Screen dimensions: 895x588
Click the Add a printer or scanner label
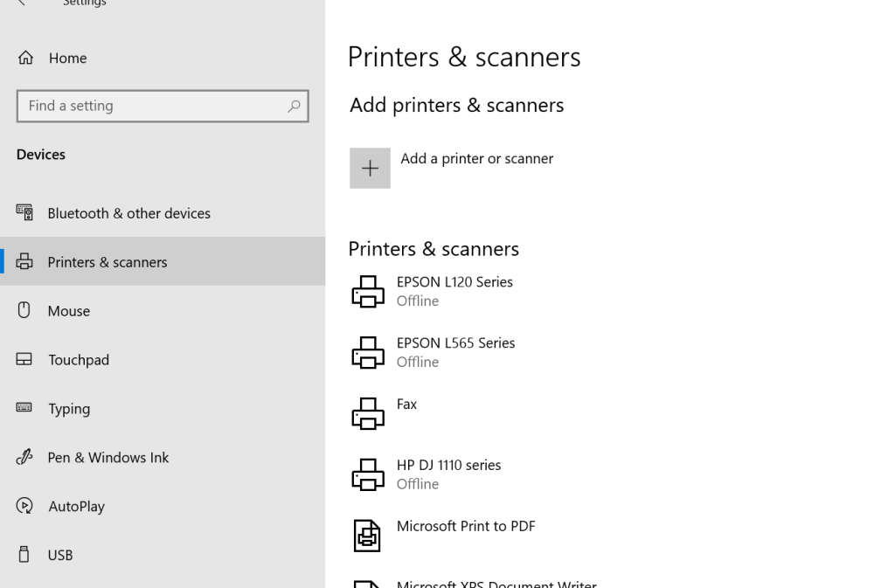click(476, 159)
